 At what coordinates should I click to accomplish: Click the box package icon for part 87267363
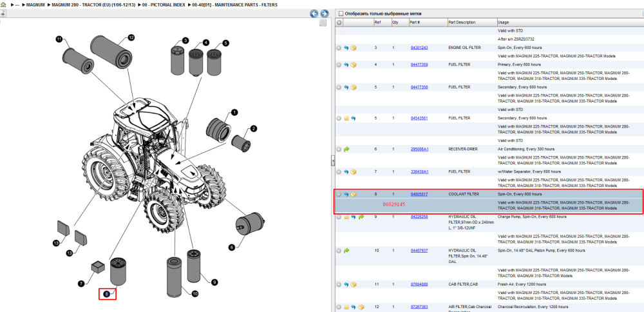click(361, 307)
